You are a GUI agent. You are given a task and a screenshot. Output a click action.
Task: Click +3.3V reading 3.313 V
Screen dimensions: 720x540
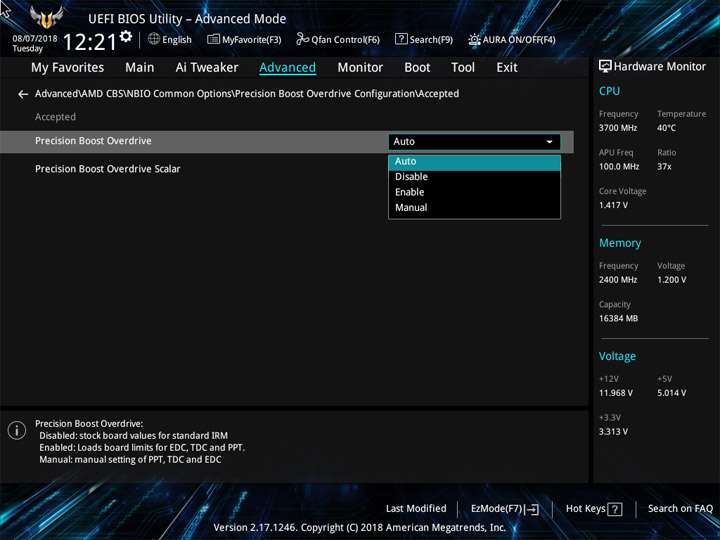click(613, 432)
